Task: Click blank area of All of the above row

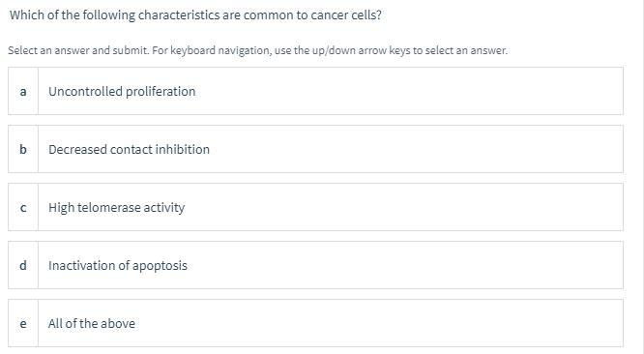Action: [378, 323]
